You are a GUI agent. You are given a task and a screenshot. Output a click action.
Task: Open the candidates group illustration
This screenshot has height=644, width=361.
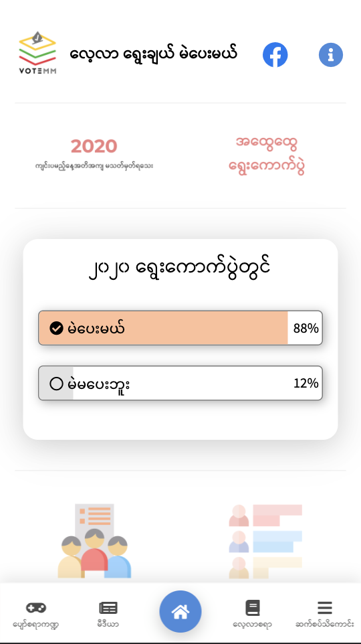coord(94,541)
